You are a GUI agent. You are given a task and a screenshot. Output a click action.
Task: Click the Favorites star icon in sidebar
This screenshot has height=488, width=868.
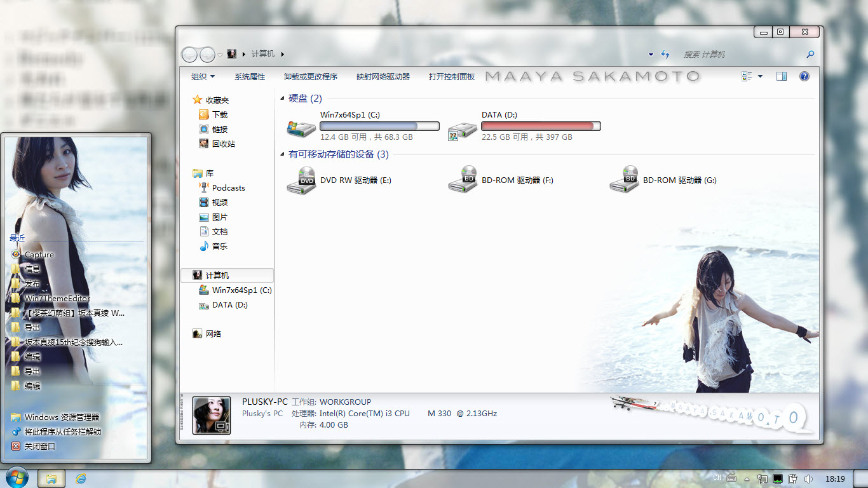198,100
